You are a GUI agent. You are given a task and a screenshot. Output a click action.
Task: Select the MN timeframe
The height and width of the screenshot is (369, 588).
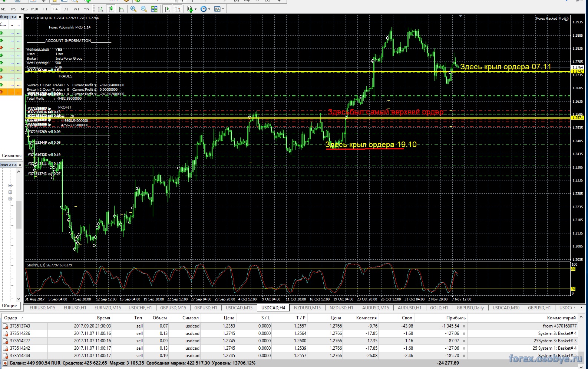(86, 9)
